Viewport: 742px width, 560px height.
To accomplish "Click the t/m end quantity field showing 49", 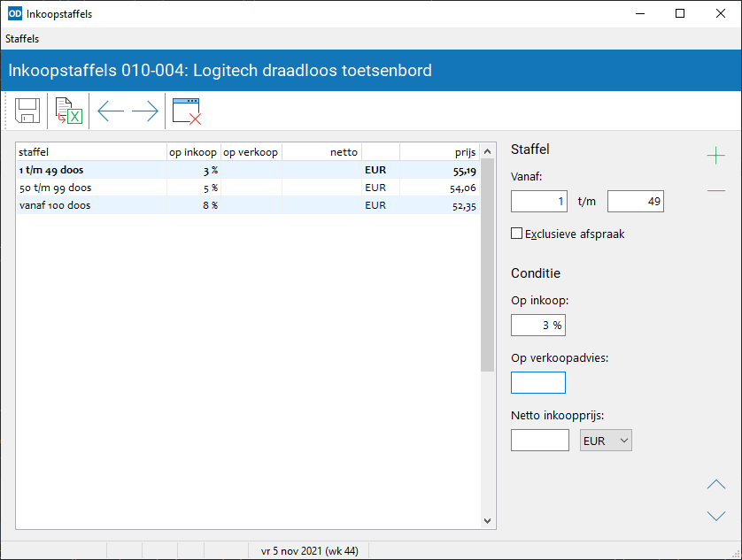I will click(x=636, y=202).
